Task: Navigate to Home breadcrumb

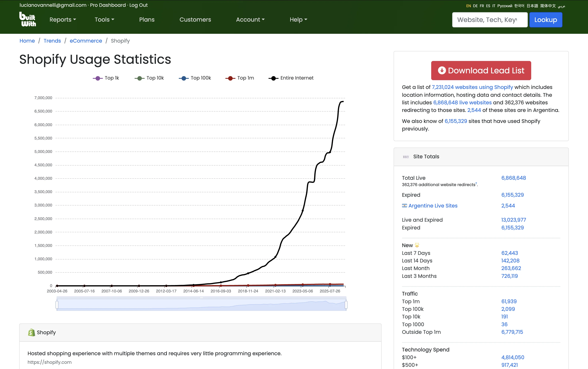Action: [x=27, y=41]
